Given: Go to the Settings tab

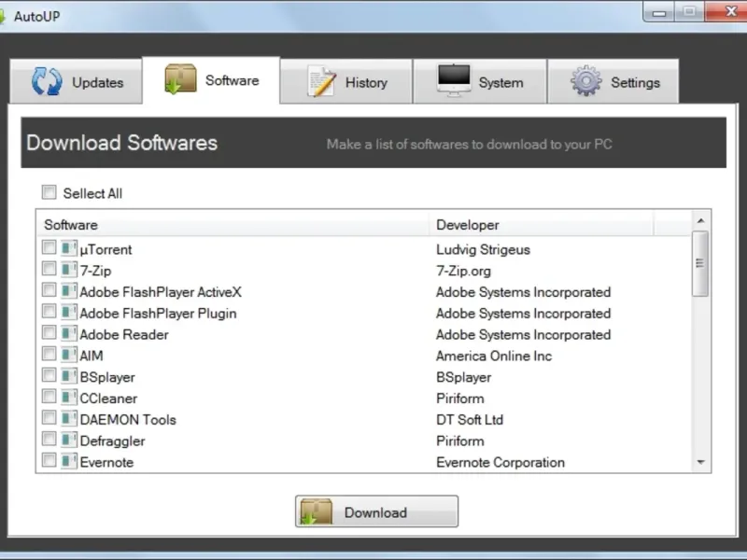Looking at the screenshot, I should point(613,81).
